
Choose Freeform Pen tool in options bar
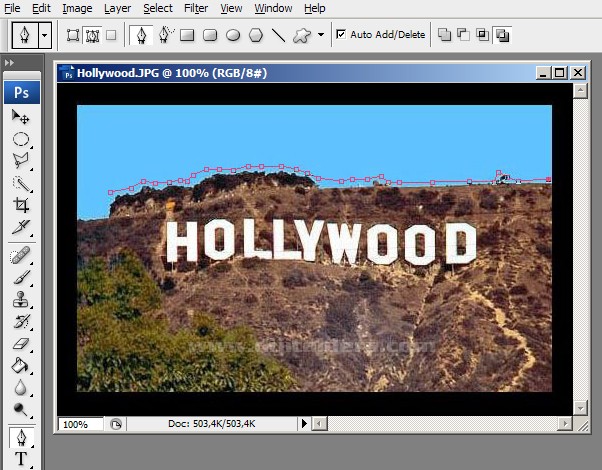pos(165,35)
